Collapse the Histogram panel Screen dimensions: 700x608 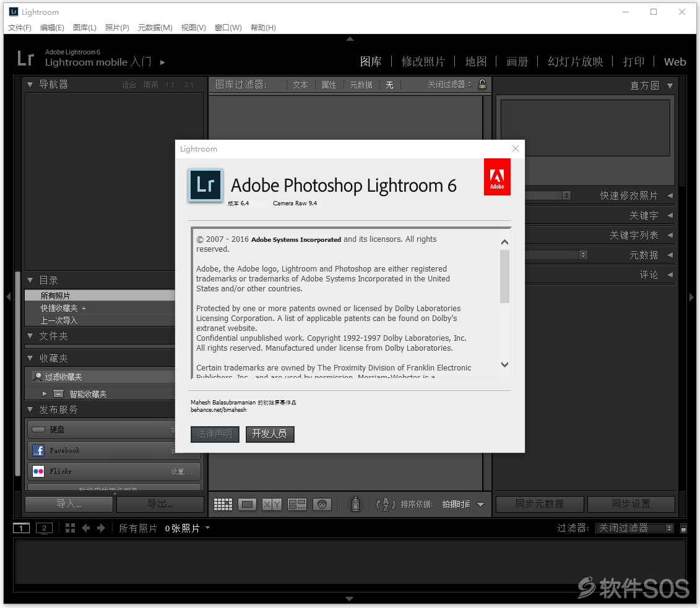tap(670, 85)
